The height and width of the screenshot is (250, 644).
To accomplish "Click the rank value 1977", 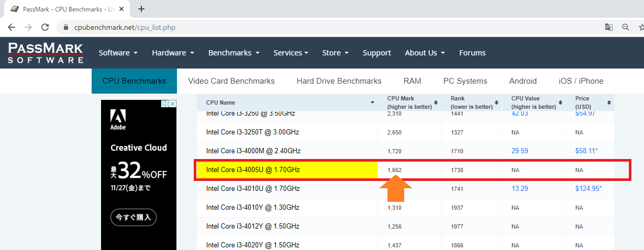I will (x=457, y=226).
